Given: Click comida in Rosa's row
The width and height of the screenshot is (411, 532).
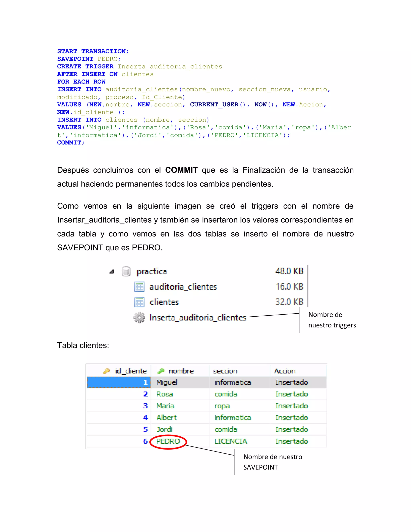Looking at the screenshot, I should tap(240, 394).
